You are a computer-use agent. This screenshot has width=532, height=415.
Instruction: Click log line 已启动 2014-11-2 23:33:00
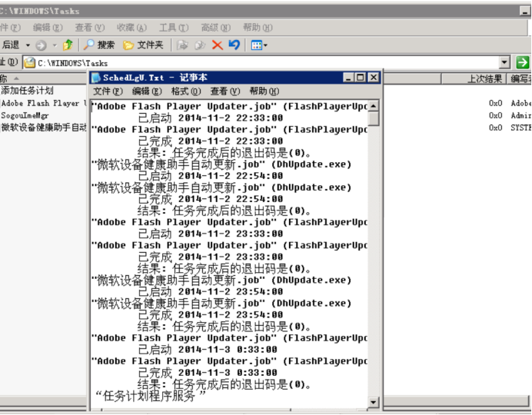tap(211, 234)
